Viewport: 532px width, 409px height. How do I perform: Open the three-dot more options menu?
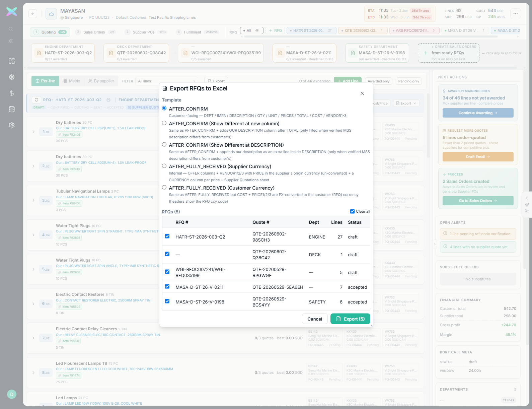(x=516, y=14)
